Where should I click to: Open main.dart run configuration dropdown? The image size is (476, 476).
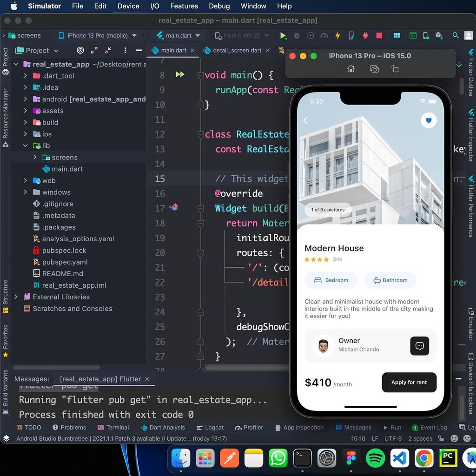click(x=178, y=35)
